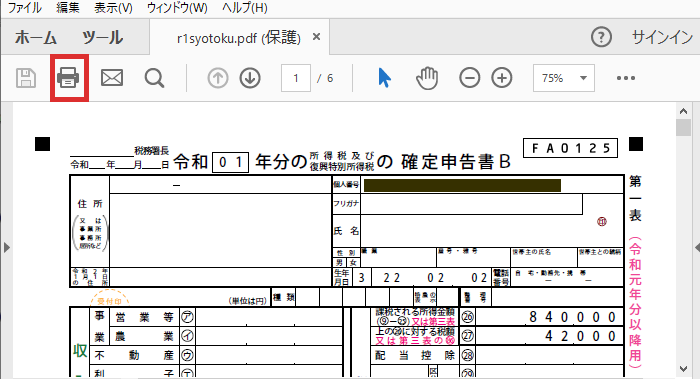Choose the Selection arrow tool
700x379 pixels.
click(x=384, y=78)
